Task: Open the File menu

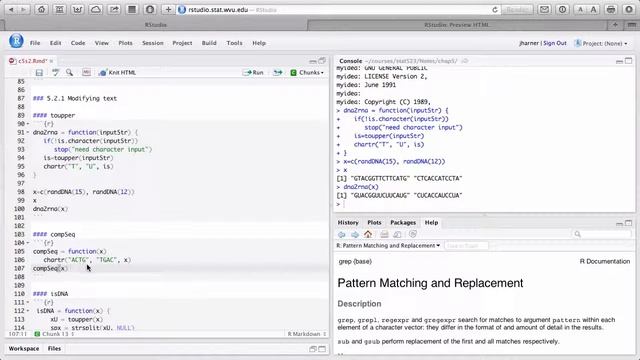Action: [x=35, y=43]
